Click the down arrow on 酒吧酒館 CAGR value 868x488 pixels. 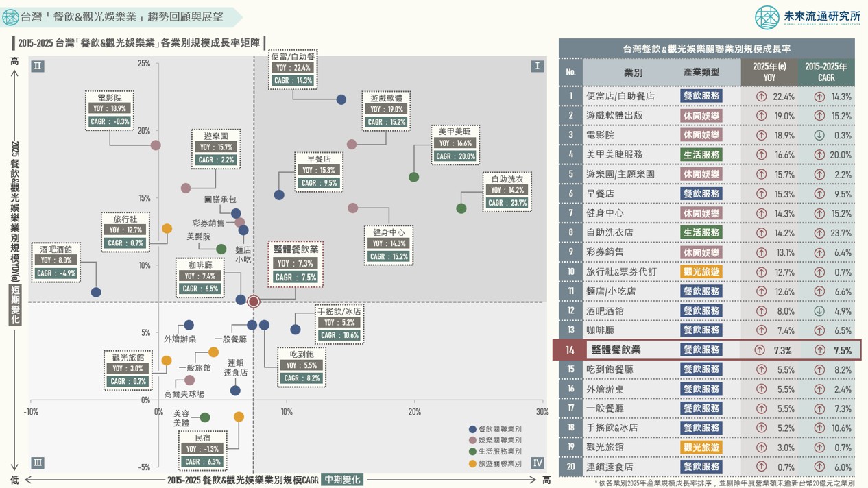click(820, 312)
